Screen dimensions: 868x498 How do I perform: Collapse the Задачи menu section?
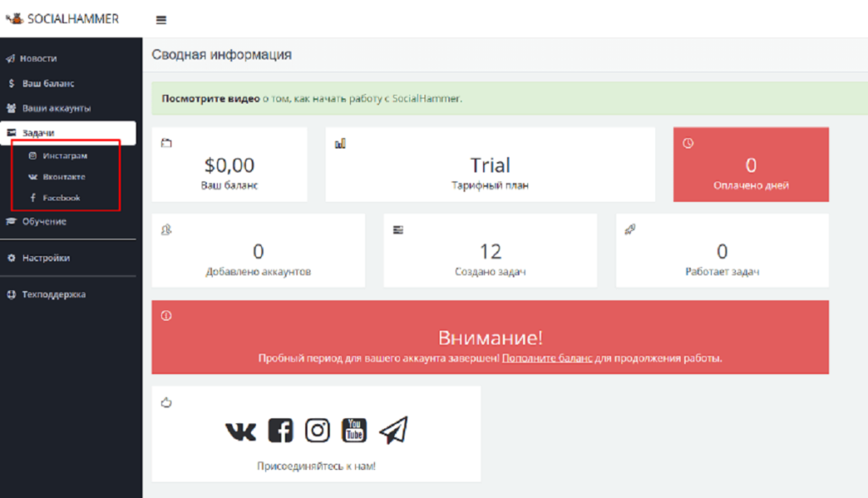[38, 133]
